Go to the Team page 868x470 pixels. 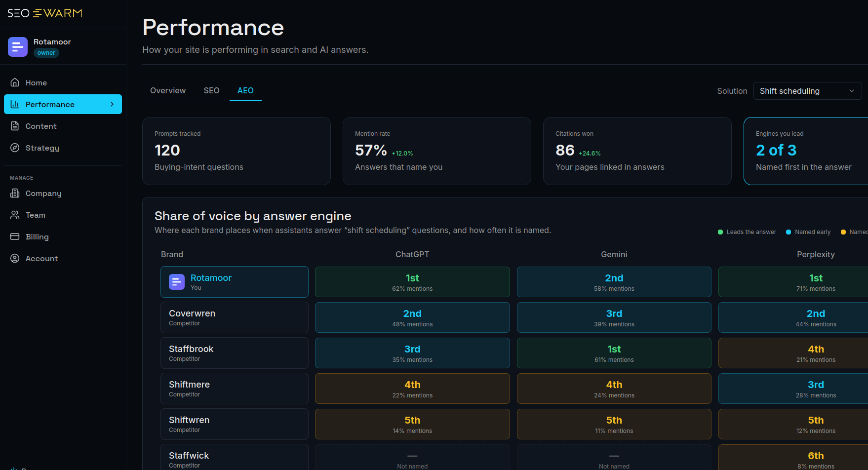pos(63,215)
